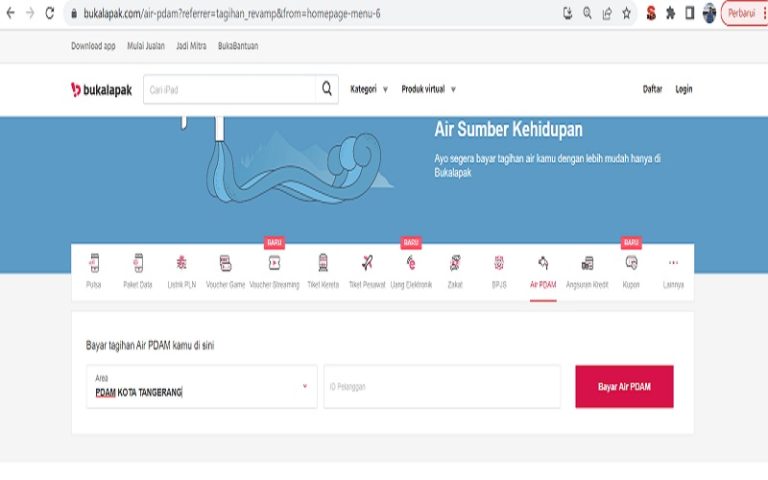Focus the ID Pelanggan input field
This screenshot has height=480, width=768.
(x=442, y=386)
